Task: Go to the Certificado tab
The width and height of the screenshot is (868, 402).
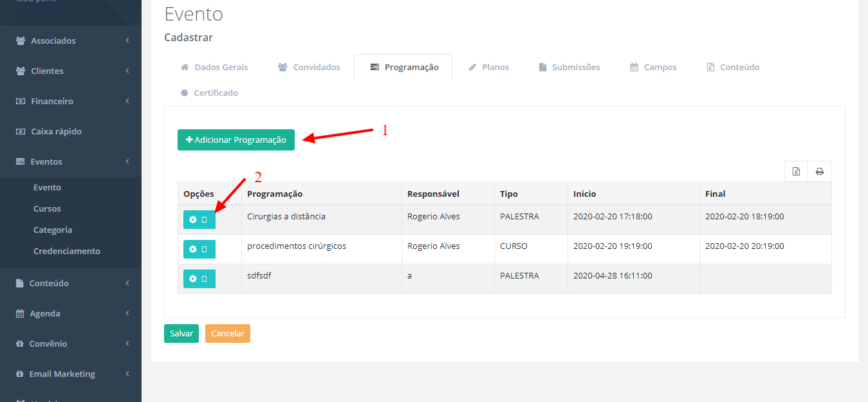Action: tap(209, 93)
